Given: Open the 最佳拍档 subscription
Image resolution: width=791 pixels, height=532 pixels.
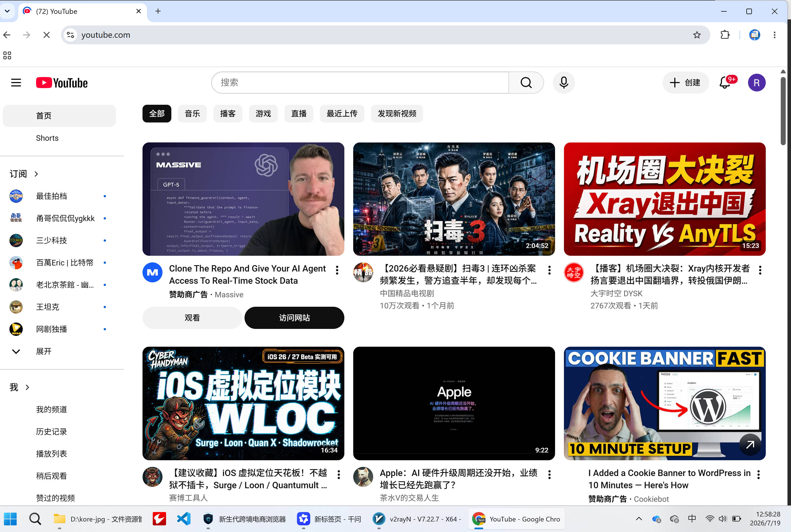Looking at the screenshot, I should (59, 196).
